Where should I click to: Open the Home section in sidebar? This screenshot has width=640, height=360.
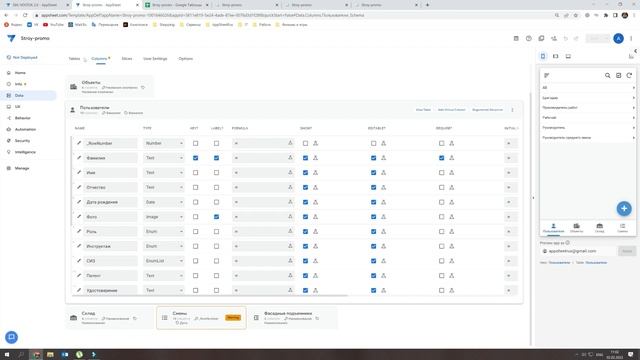(x=20, y=73)
